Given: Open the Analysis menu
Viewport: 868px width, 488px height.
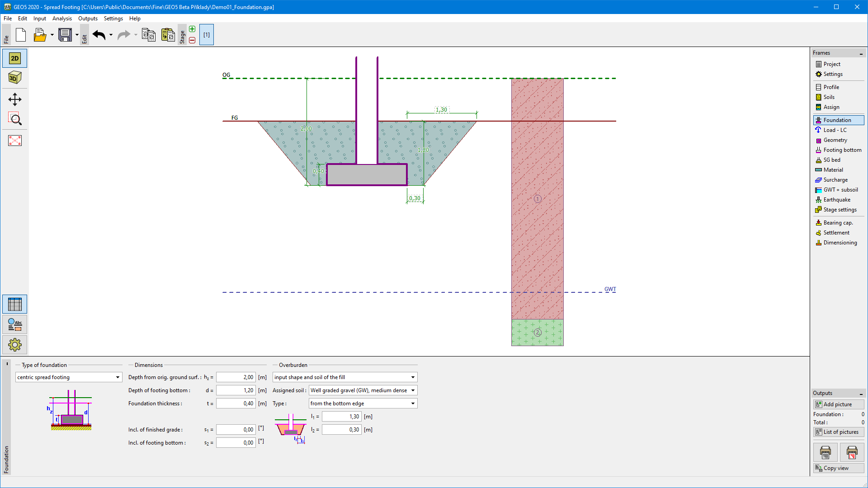Looking at the screenshot, I should pyautogui.click(x=62, y=19).
